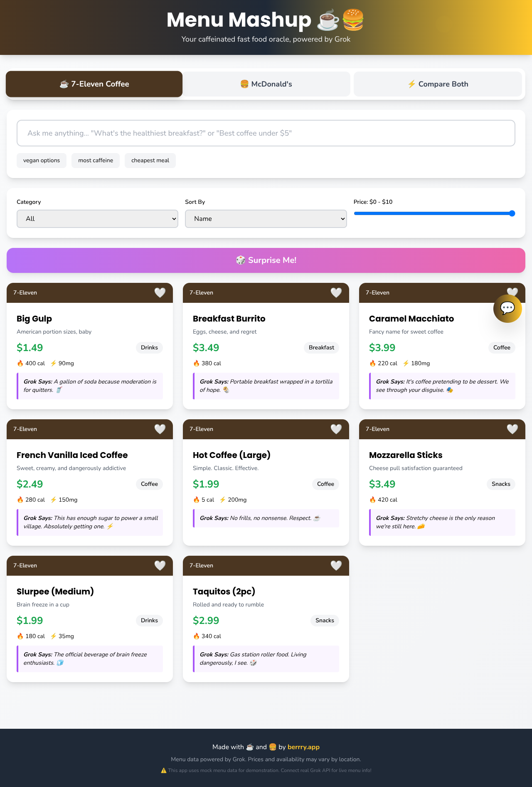The image size is (532, 787).
Task: Switch to the McDonald's tab
Action: tap(266, 84)
